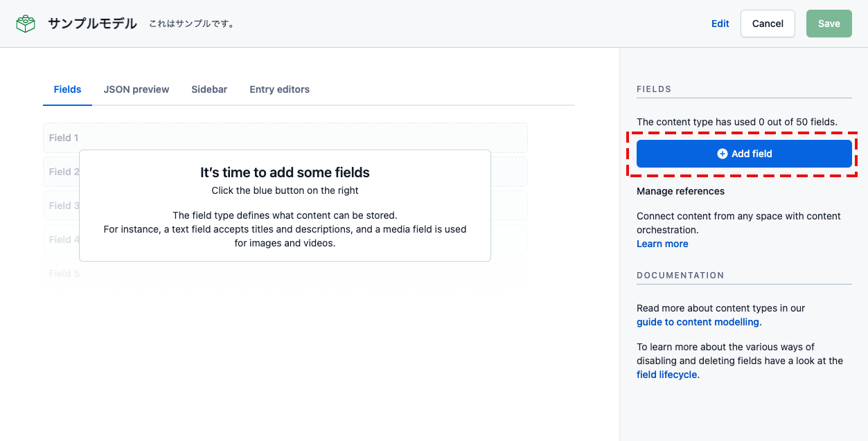Select the Entry editors tab
The width and height of the screenshot is (868, 441).
point(279,89)
